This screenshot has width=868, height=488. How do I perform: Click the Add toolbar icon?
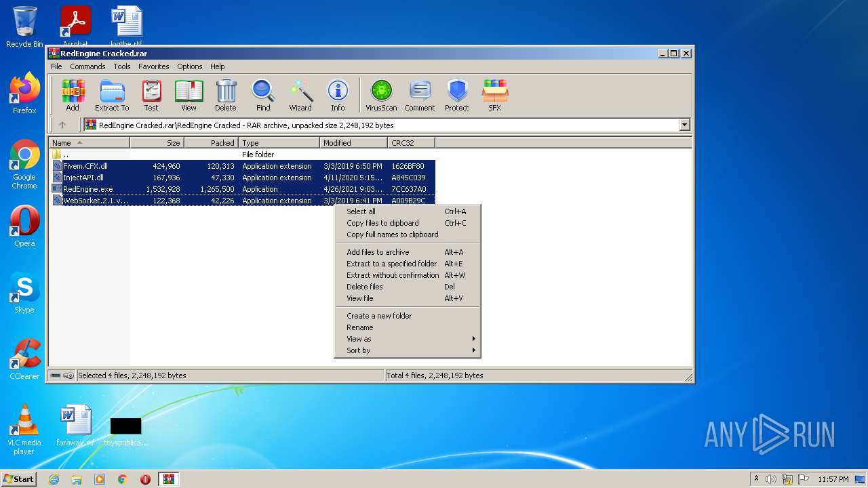coord(73,96)
